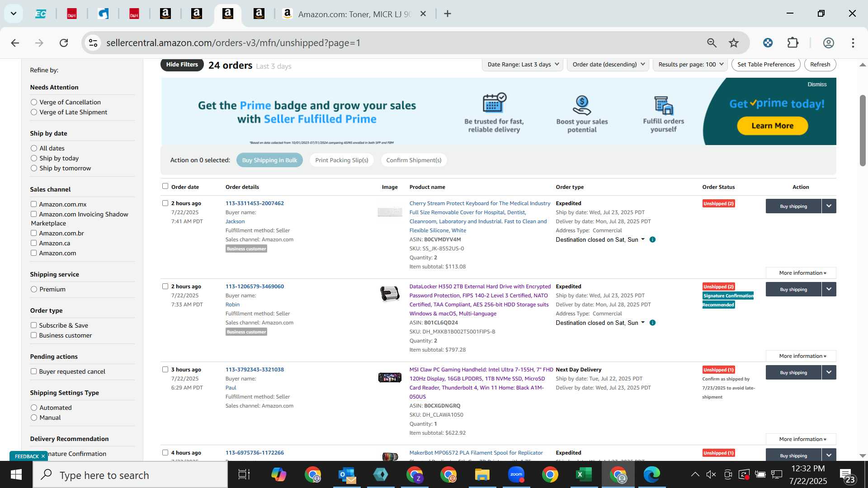Bookmark this page with the star icon
868x488 pixels.
coord(733,43)
